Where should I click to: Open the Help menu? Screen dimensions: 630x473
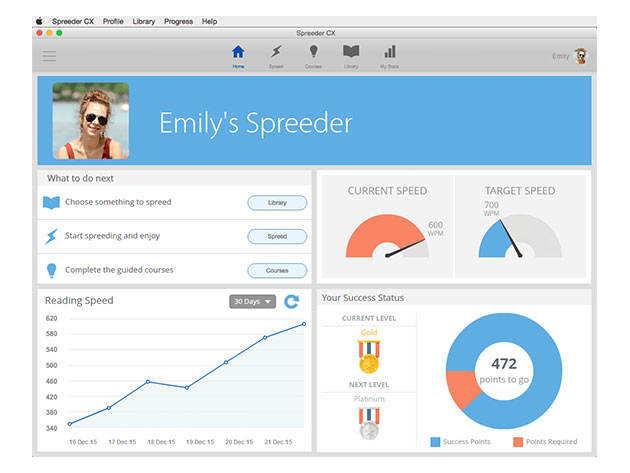pos(209,21)
